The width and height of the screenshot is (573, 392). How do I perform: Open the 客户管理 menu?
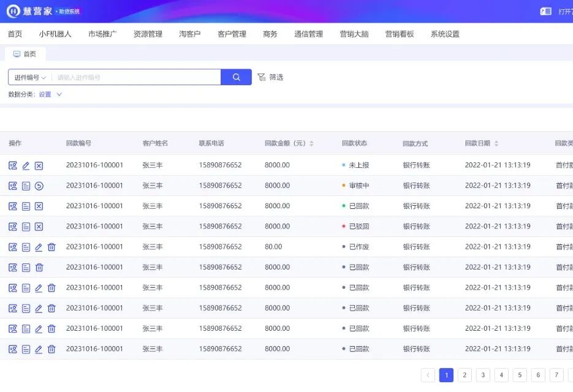pos(232,34)
